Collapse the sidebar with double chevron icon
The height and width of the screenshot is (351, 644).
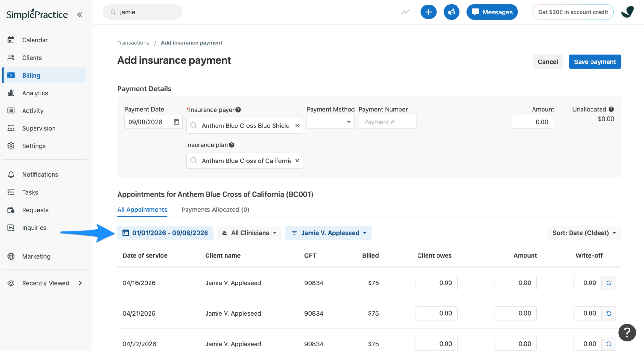pos(80,14)
